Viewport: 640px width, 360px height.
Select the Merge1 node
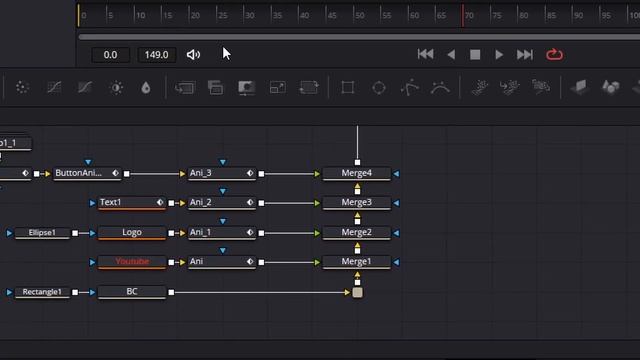click(x=356, y=262)
